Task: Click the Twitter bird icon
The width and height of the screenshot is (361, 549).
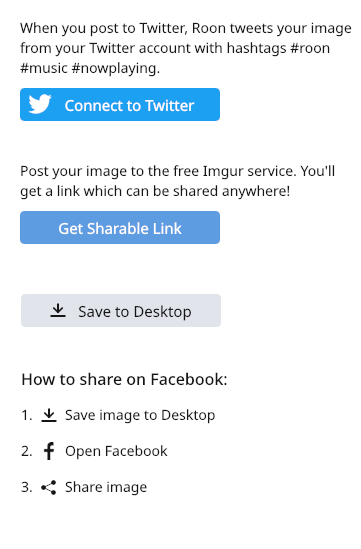Action: point(40,104)
